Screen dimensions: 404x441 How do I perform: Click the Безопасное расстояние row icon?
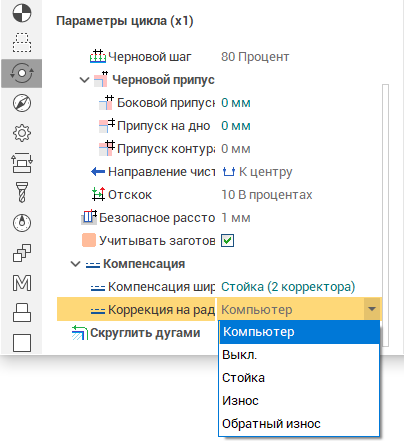coord(89,217)
